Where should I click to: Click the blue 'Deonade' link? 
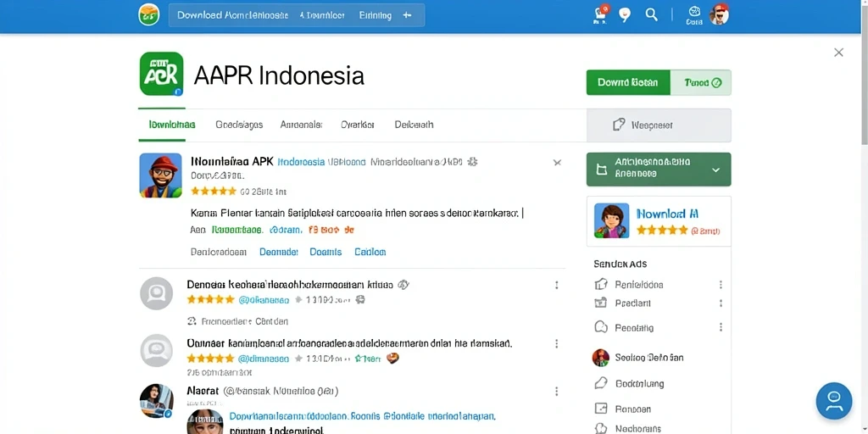278,252
